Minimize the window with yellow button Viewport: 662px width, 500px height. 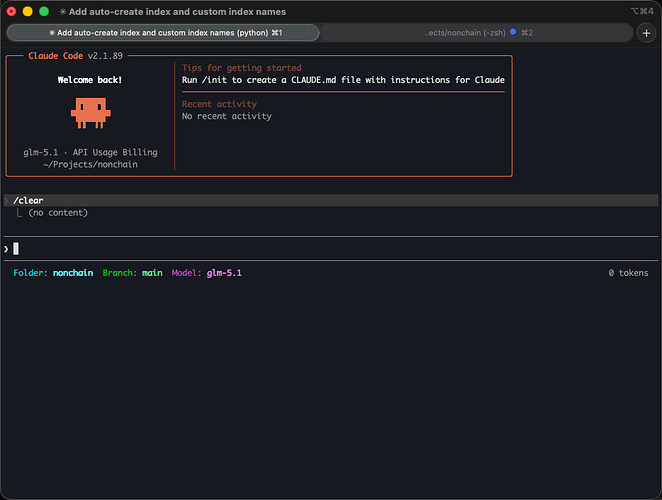(x=27, y=11)
